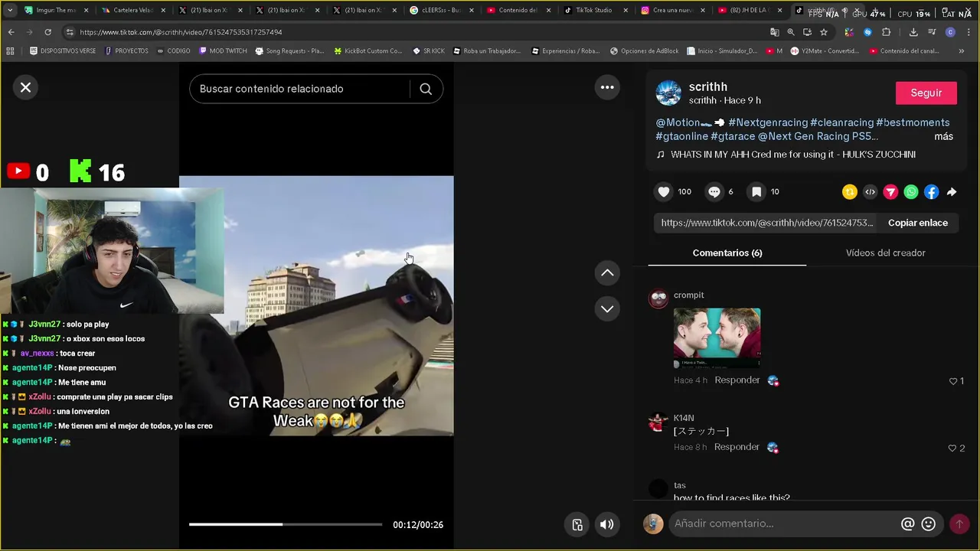
Task: Switch to the TikTok Studio browser tab
Action: point(593,11)
